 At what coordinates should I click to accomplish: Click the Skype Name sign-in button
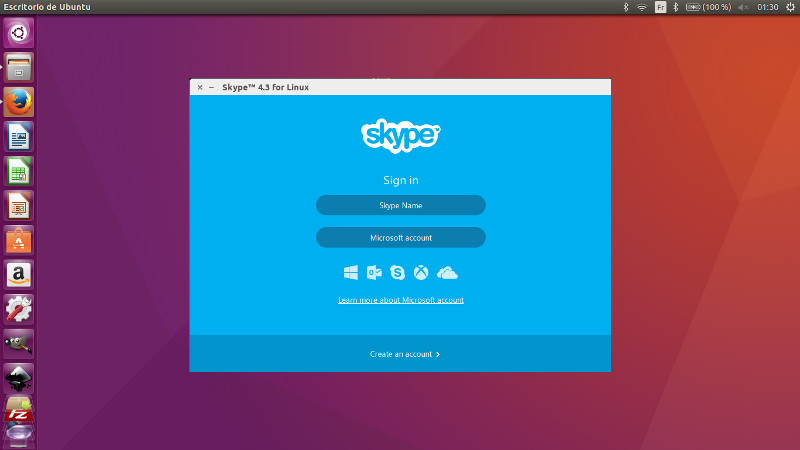point(401,205)
